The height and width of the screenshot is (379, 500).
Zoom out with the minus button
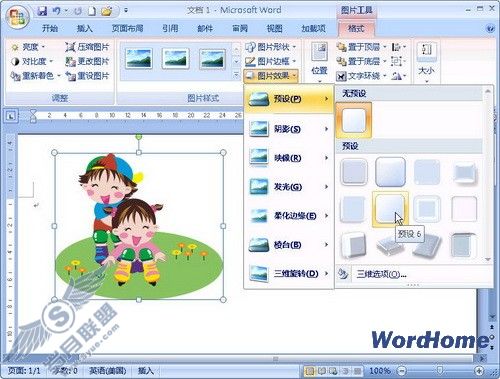click(402, 371)
